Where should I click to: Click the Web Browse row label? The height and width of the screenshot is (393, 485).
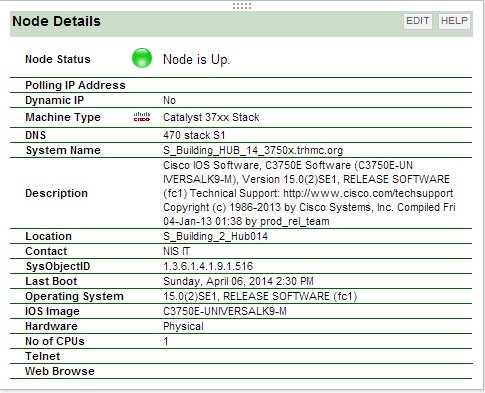tap(60, 371)
